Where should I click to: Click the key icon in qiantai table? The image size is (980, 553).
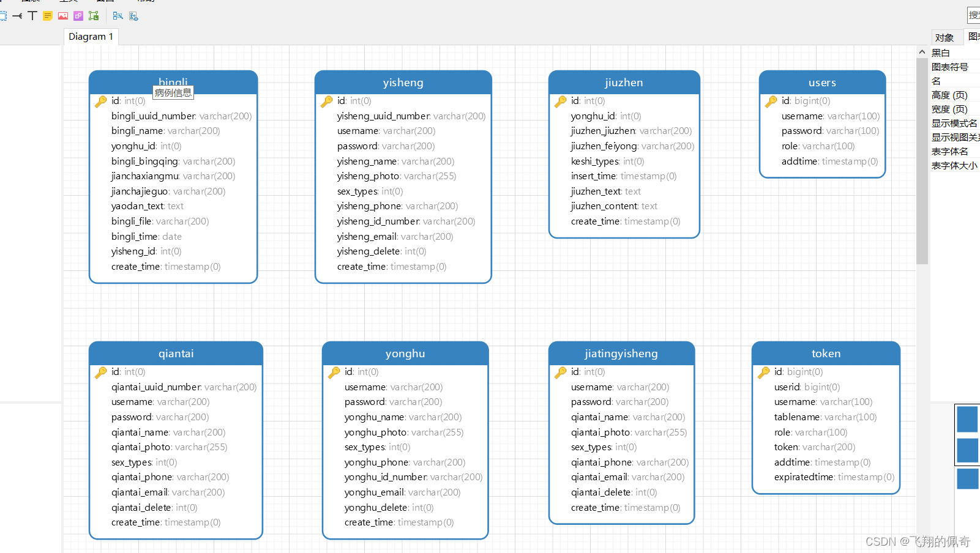click(101, 372)
